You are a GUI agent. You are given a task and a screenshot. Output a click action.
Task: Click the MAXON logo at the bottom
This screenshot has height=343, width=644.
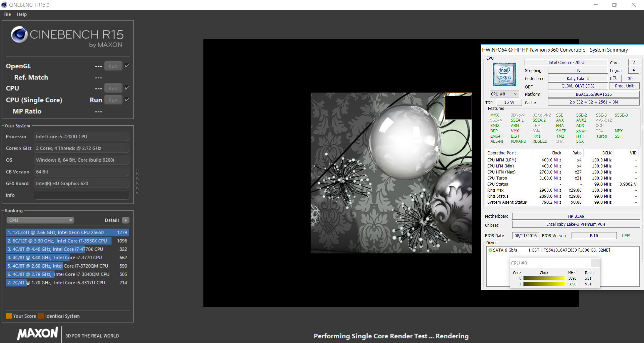point(38,333)
